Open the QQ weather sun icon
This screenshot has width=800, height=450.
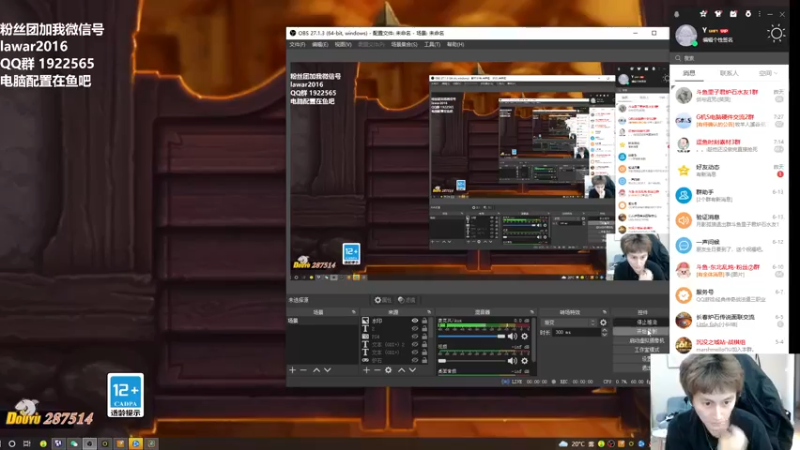[x=776, y=34]
